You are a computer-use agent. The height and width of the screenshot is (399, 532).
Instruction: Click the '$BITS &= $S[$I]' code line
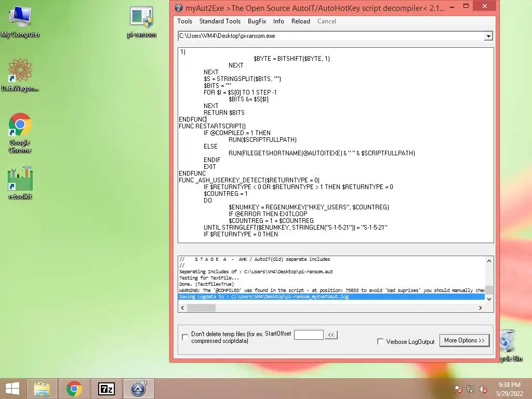[249, 99]
